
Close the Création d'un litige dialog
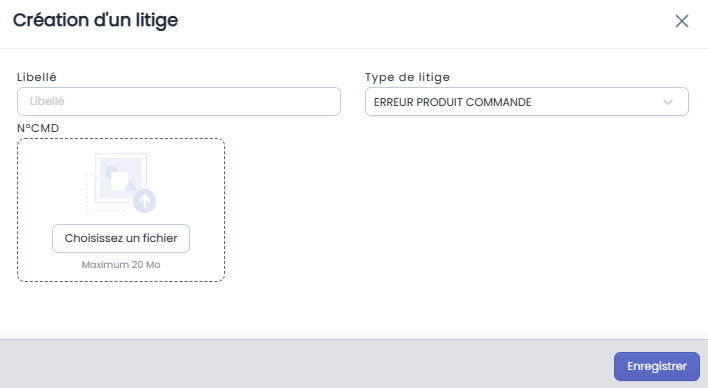pos(681,21)
